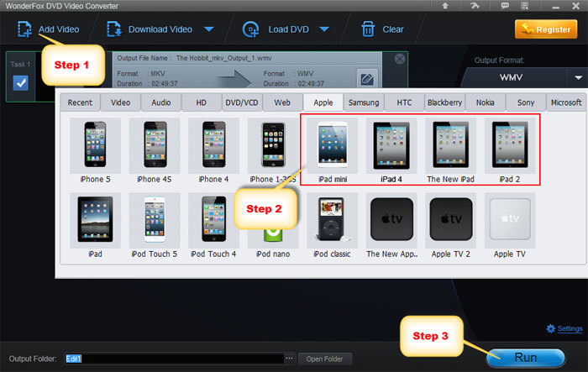Expand the Load DVD dropdown arrow
588x372 pixels.
coord(324,29)
